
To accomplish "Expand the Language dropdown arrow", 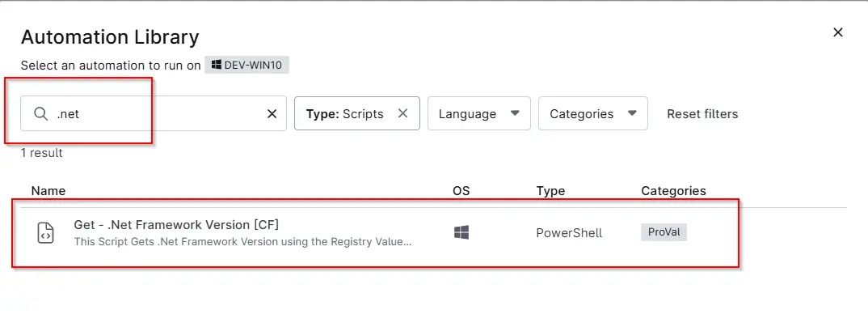I will (x=514, y=113).
